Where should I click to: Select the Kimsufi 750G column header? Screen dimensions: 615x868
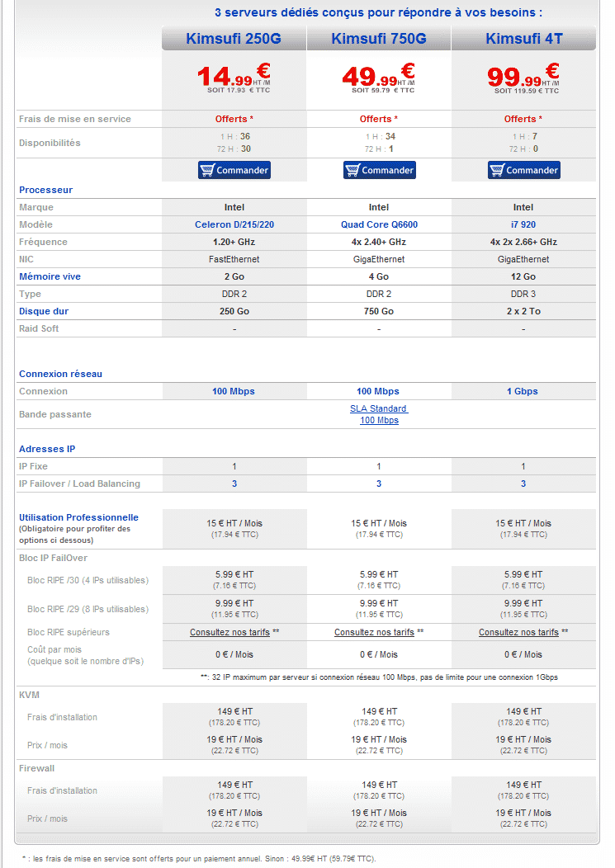tap(379, 39)
